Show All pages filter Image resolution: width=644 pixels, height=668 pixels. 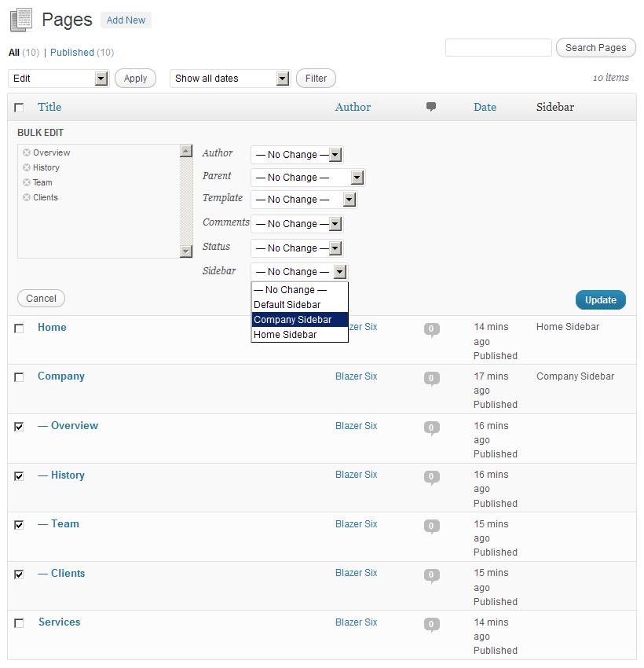[14, 53]
